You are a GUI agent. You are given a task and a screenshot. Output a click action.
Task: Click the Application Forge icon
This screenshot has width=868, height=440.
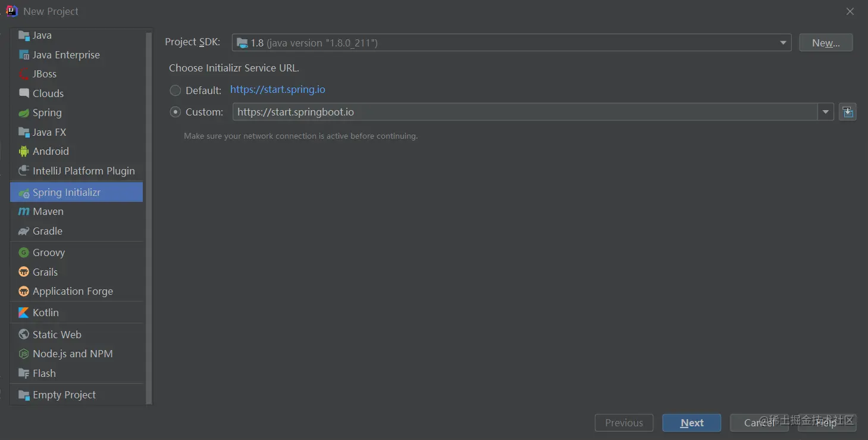pyautogui.click(x=24, y=291)
